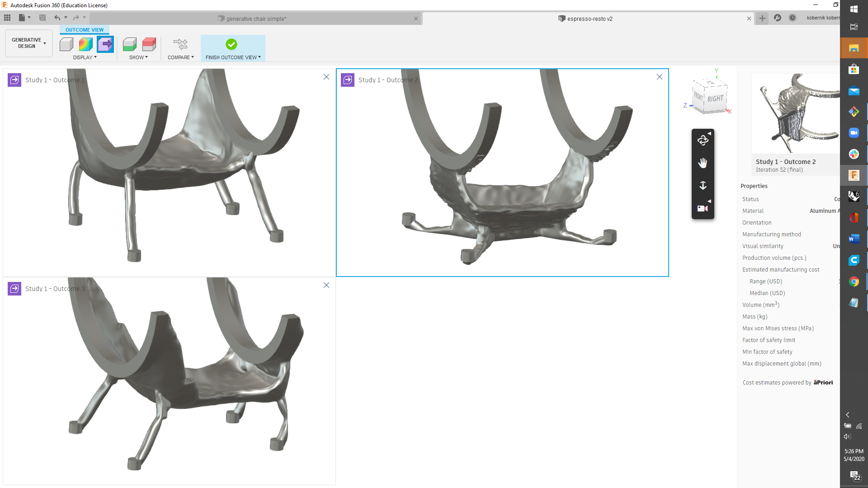Click the Compare outcomes icon
This screenshot has width=868, height=488.
[x=180, y=44]
